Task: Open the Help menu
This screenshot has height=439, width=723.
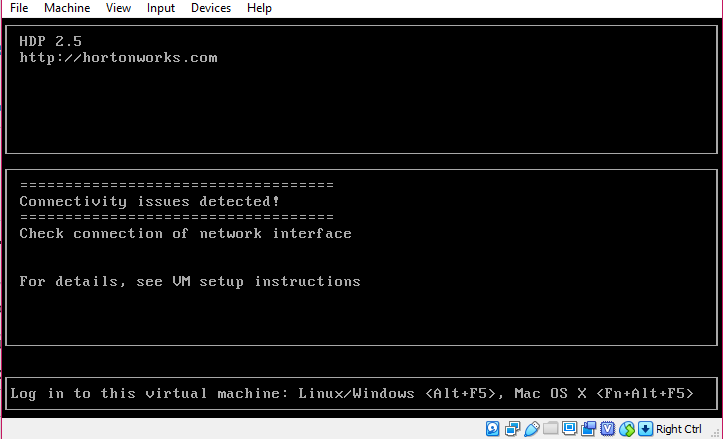Action: click(259, 8)
